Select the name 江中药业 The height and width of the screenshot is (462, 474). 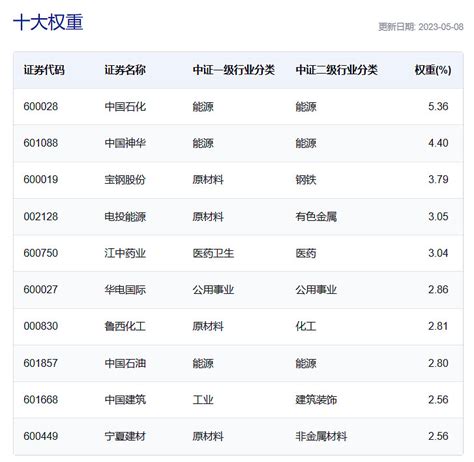(x=125, y=253)
